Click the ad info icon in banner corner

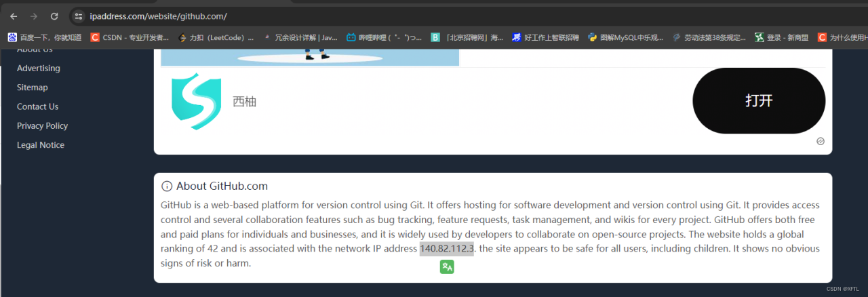[821, 141]
